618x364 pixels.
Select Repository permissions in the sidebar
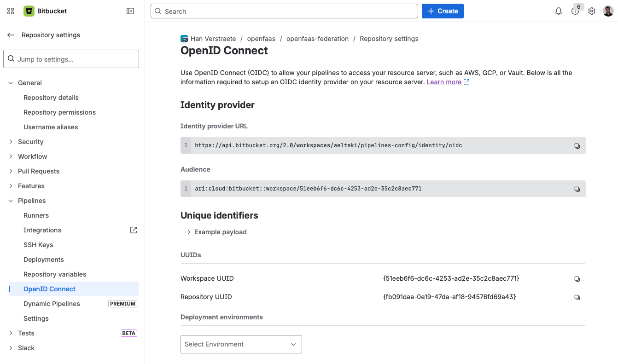coord(59,112)
